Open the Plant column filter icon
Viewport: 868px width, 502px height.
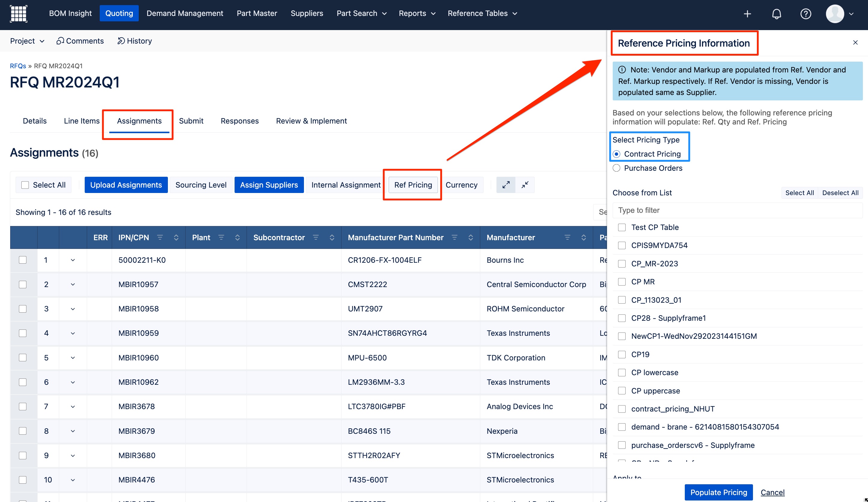(x=221, y=237)
